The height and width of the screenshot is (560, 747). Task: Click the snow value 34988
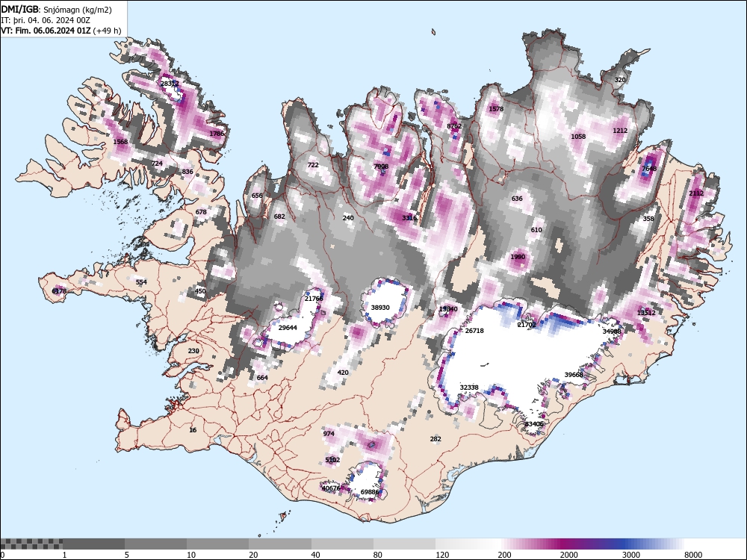[x=612, y=332]
